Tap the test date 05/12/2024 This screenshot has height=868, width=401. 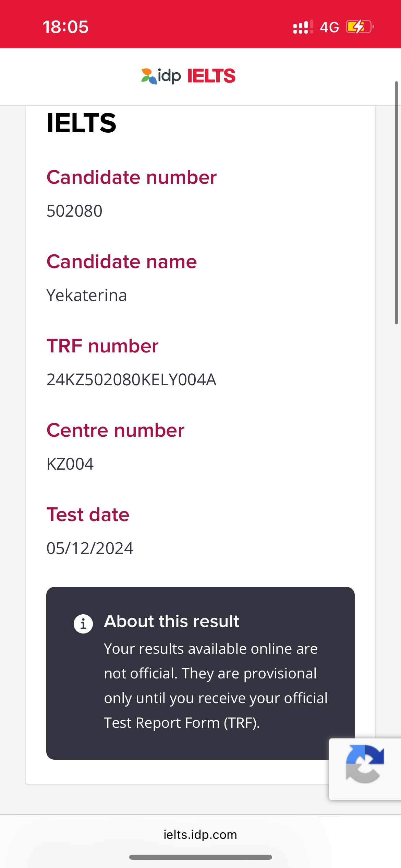coord(90,548)
